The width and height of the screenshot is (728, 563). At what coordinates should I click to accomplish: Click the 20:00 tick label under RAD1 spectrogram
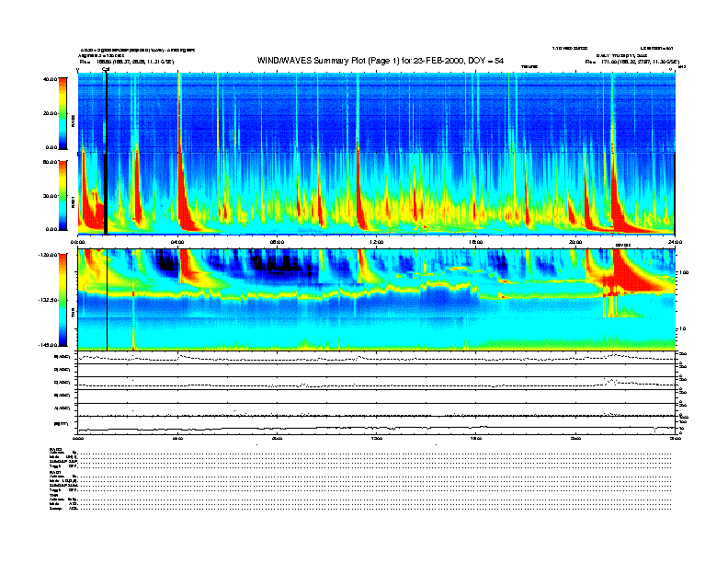[575, 242]
